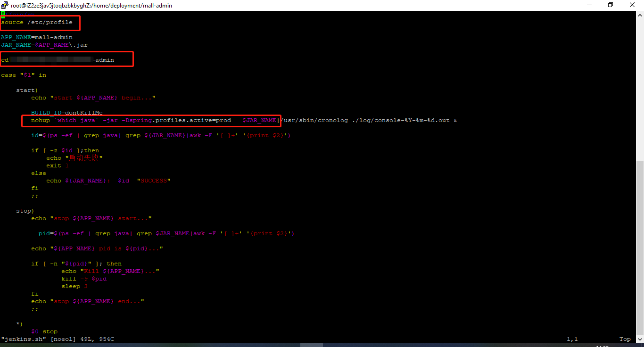
Task: Click the '${APP_NAME} pid is ${pid}' echo line
Action: click(x=97, y=248)
